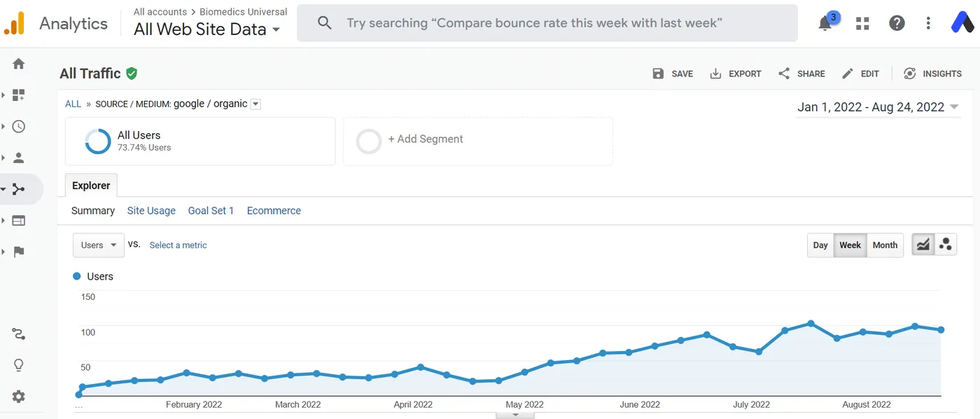This screenshot has width=980, height=419.
Task: Open the Home icon in the sidebar
Action: [x=19, y=64]
